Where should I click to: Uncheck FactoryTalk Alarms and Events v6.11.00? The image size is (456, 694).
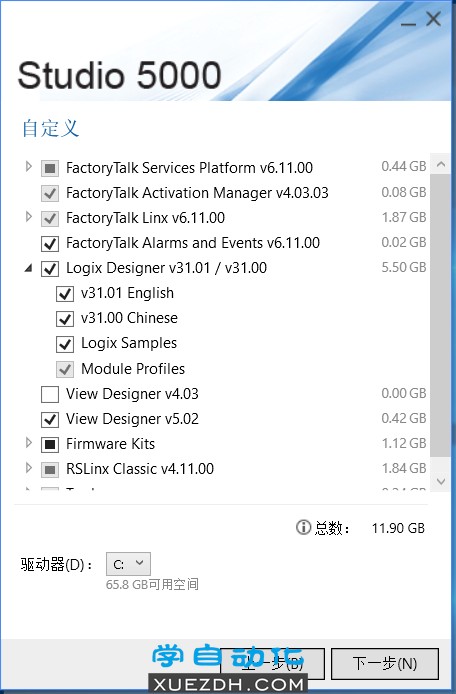click(50, 243)
